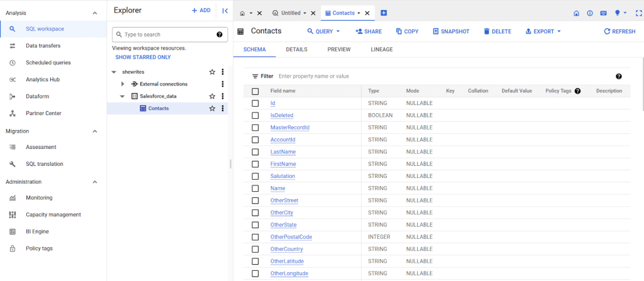
Task: Collapse the Explorer panel with arrow icon
Action: click(225, 11)
